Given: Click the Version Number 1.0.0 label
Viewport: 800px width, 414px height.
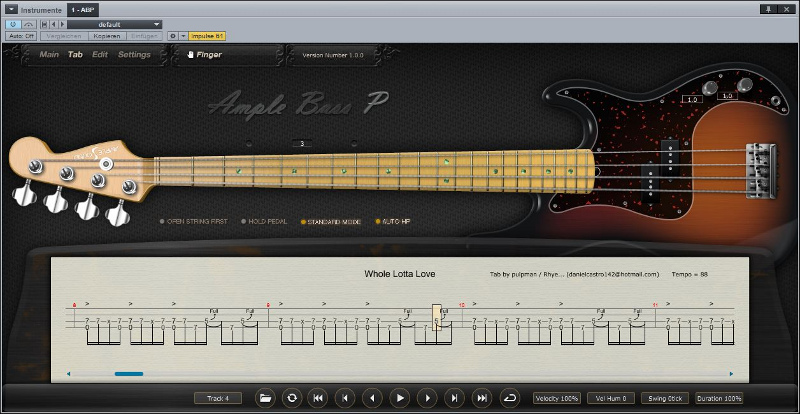Looking at the screenshot, I should [x=333, y=55].
